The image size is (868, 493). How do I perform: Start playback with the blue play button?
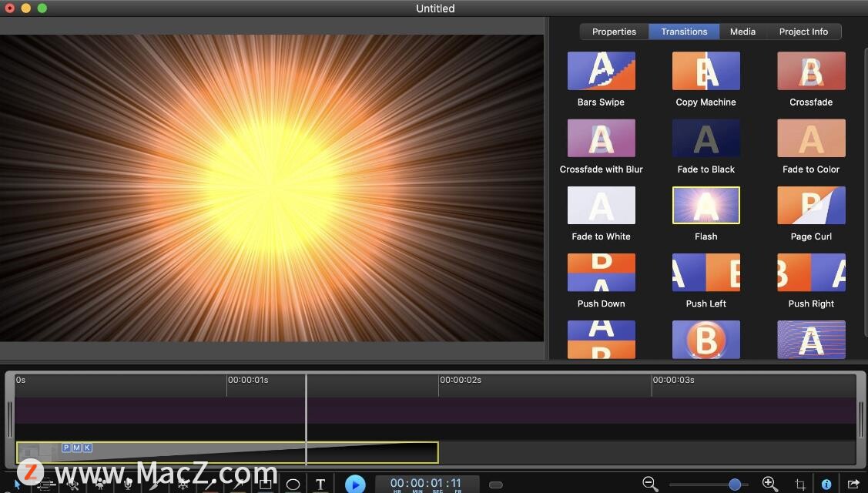355,484
